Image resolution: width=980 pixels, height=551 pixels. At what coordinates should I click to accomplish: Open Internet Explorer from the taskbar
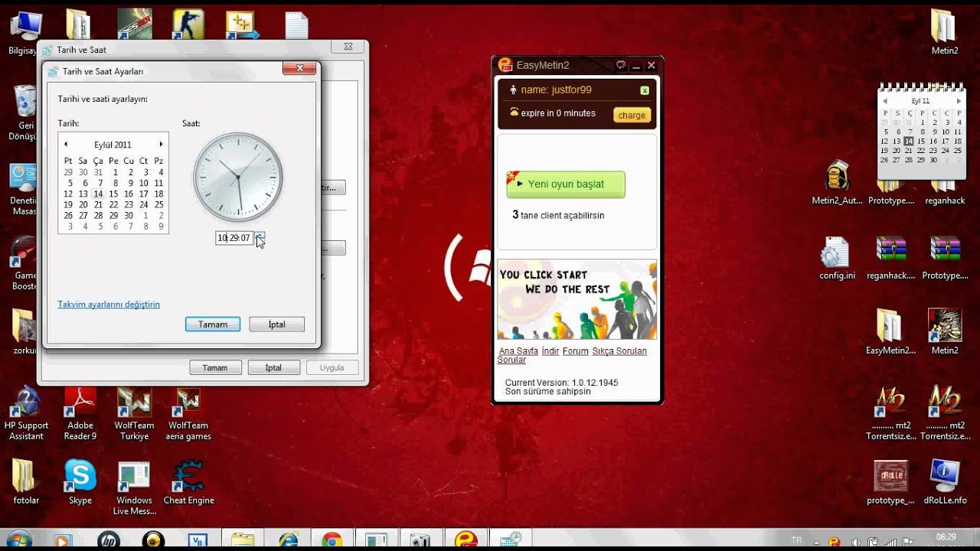coord(289,540)
